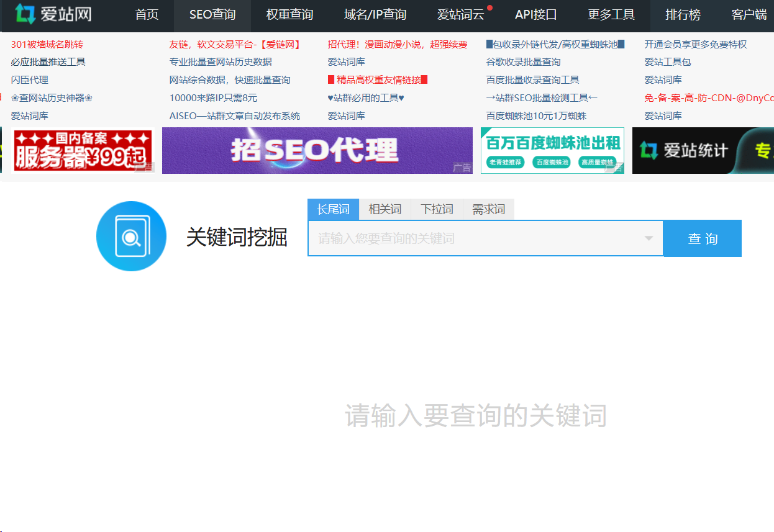This screenshot has height=532, width=774.
Task: Click the AISEO站群文章自动发布系统 link
Action: pos(235,115)
